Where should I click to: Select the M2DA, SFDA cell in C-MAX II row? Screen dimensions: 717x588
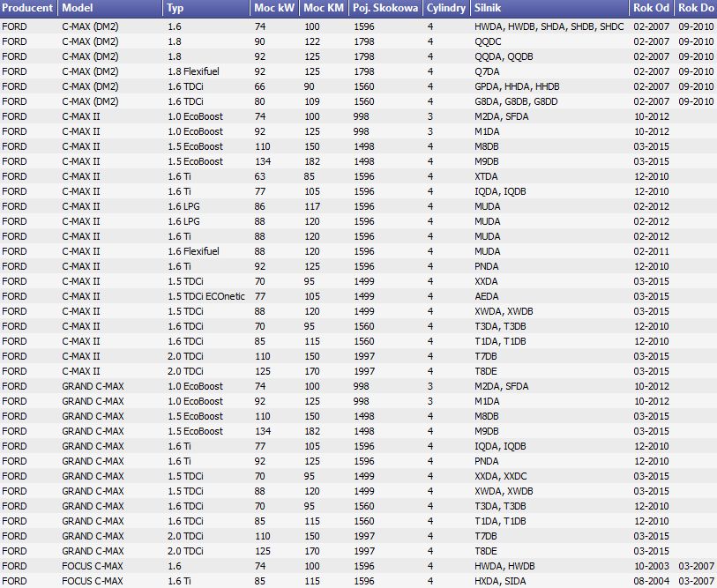point(502,116)
